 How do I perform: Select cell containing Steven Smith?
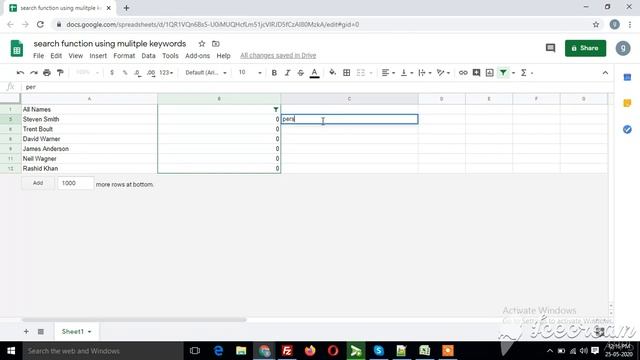click(89, 119)
